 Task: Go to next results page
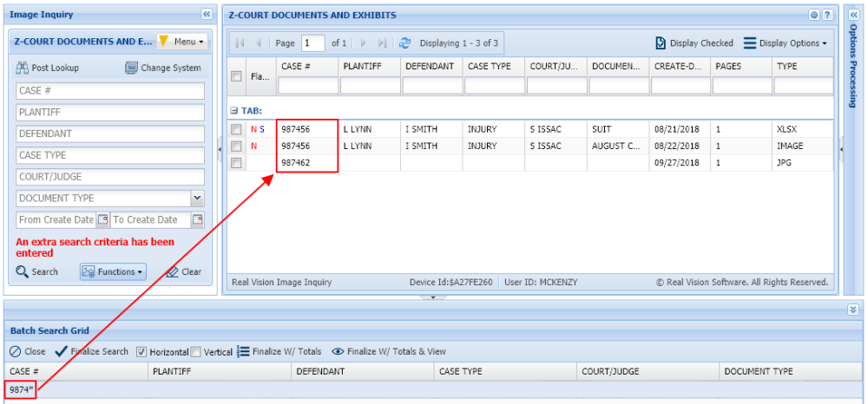pyautogui.click(x=363, y=43)
